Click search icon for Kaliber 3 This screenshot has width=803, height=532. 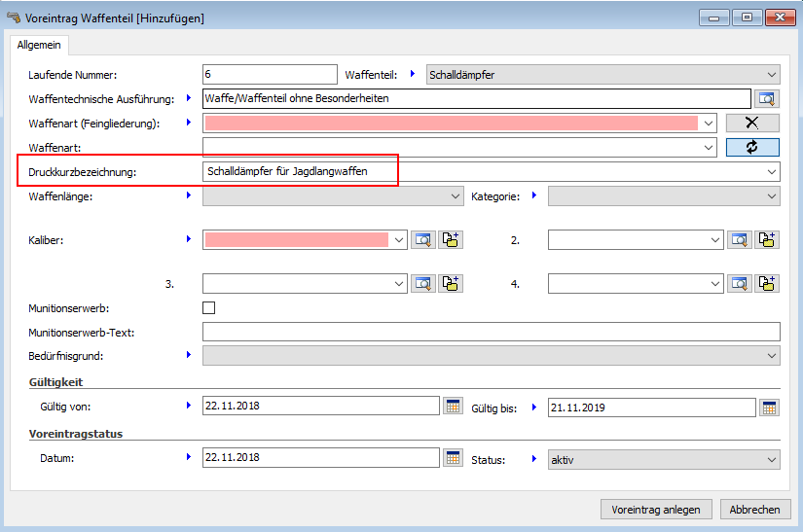click(422, 284)
